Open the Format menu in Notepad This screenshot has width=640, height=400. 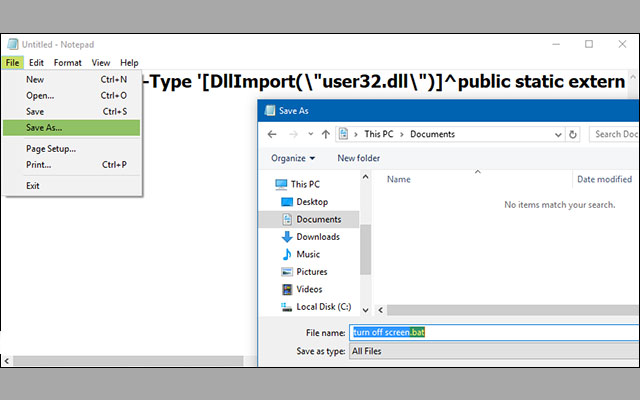click(x=67, y=63)
